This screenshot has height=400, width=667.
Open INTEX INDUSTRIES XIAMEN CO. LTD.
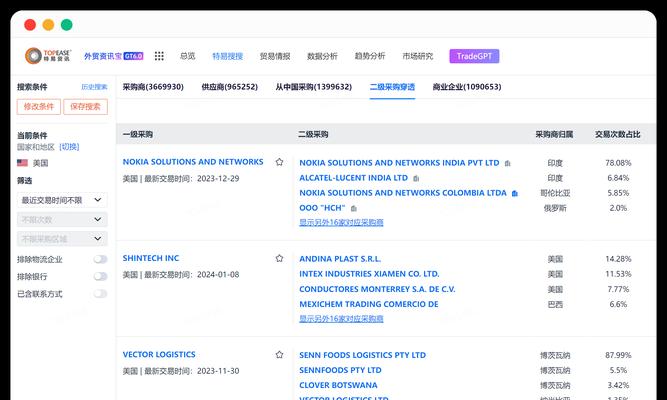369,274
